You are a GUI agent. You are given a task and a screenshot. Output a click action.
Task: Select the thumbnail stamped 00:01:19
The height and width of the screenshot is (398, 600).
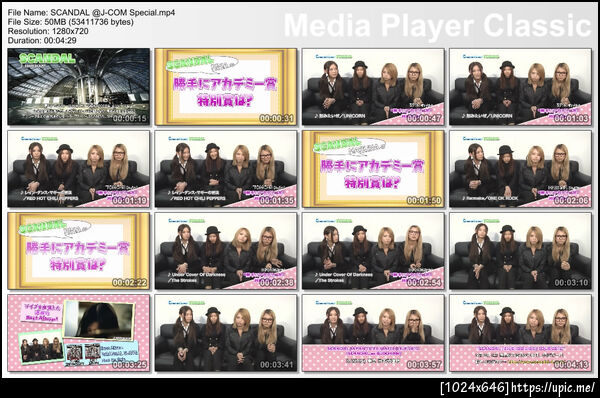tap(79, 169)
